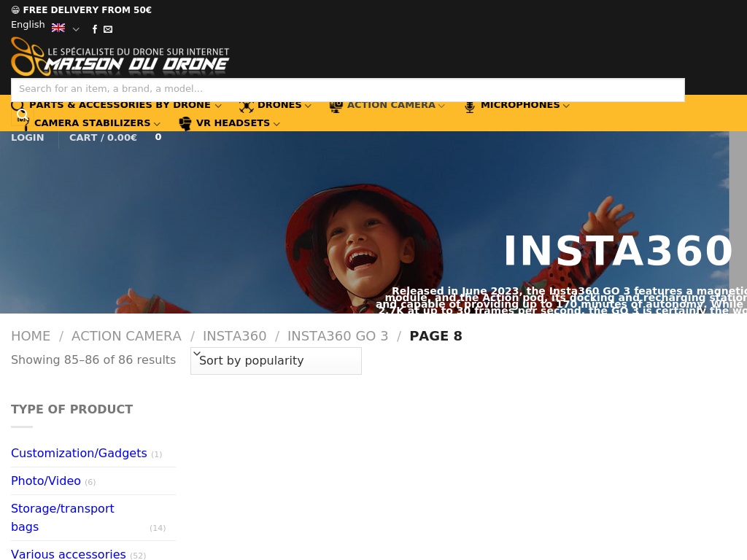Viewport: 747px width, 560px height.
Task: Expand the VR Headsets menu chevron
Action: pos(276,124)
